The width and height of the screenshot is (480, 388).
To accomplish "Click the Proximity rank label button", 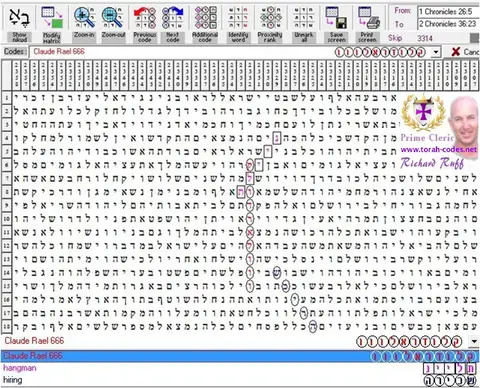I will click(270, 37).
